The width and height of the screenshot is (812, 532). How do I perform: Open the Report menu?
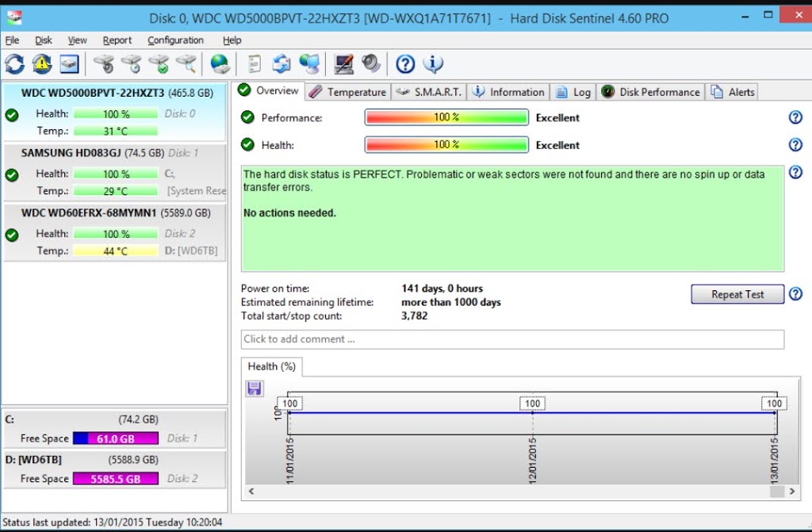click(x=117, y=40)
